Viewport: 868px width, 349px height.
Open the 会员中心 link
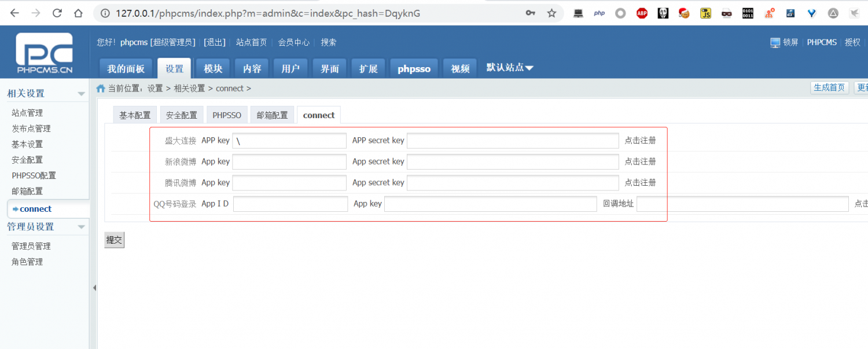coord(293,42)
